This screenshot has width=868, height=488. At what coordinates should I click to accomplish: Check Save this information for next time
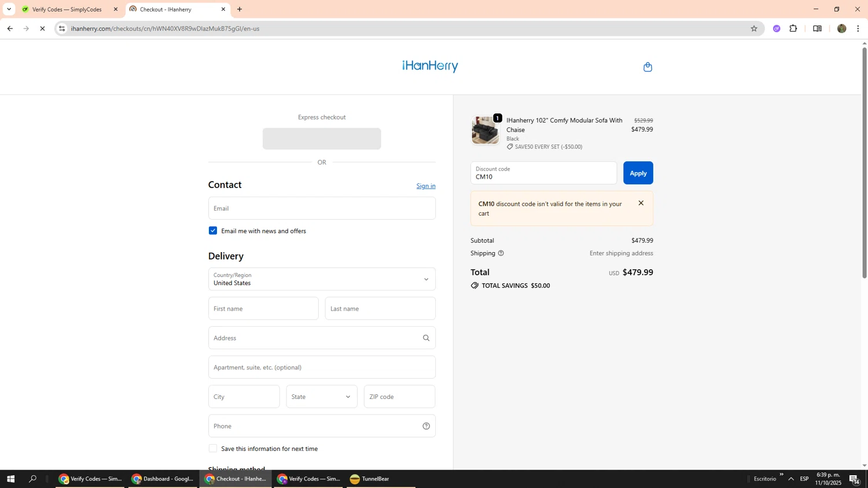[213, 449]
